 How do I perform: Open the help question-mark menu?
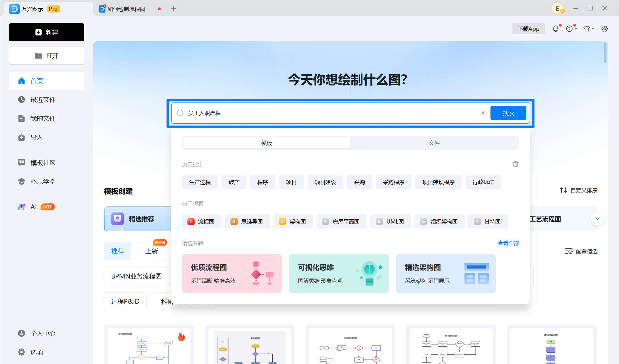click(571, 29)
